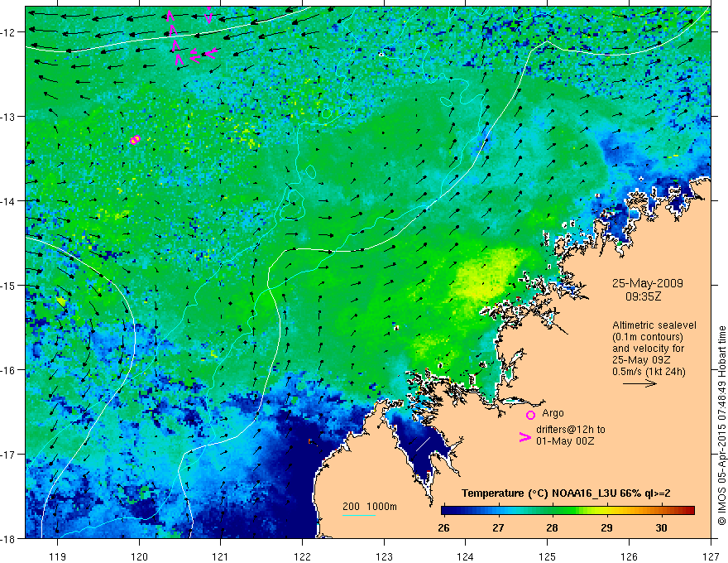Click the color bar value "29"
The image size is (728, 563).
tap(606, 528)
